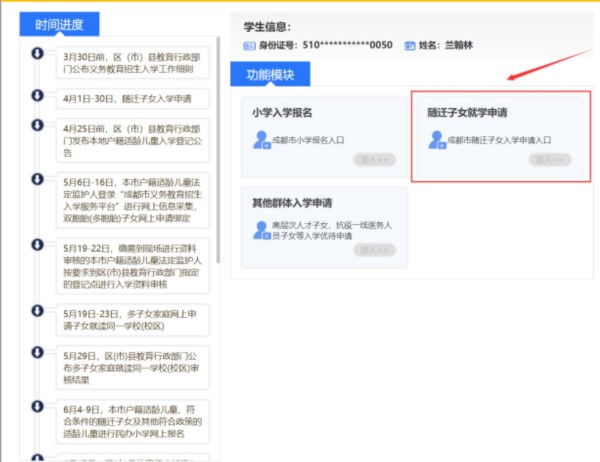
Task: Click the ID card icon beside 身份证号
Action: [x=250, y=46]
